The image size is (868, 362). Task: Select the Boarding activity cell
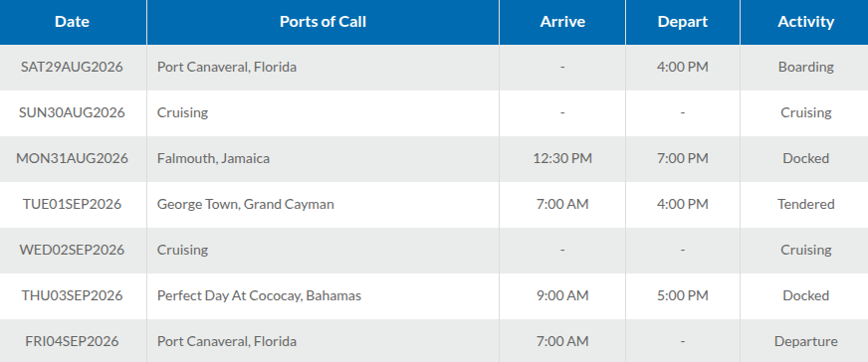(805, 68)
